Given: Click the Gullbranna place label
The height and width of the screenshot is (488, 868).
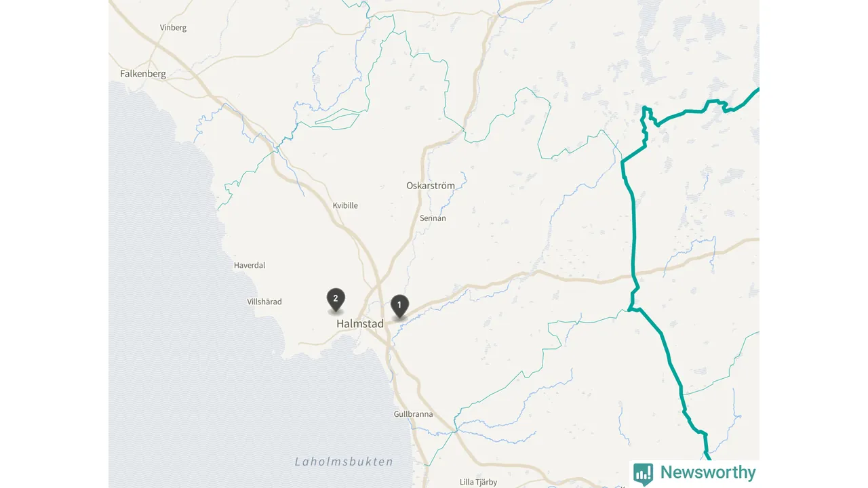Looking at the screenshot, I should (x=413, y=414).
